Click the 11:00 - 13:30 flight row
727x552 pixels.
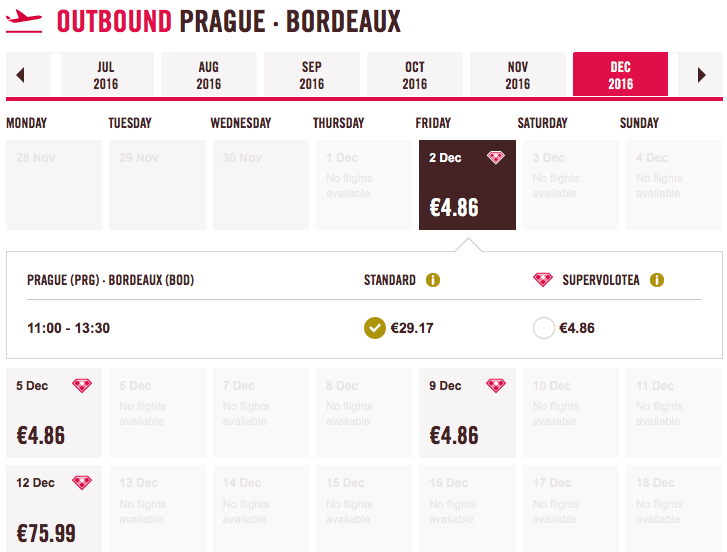point(364,328)
